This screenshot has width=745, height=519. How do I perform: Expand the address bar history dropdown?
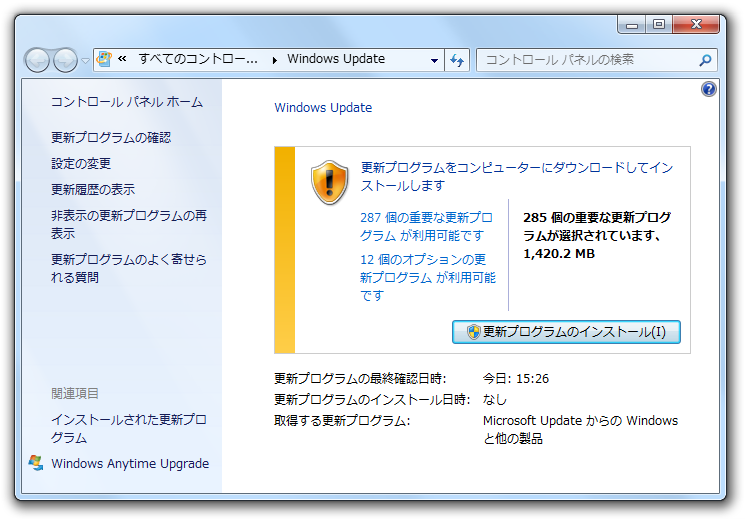[434, 60]
